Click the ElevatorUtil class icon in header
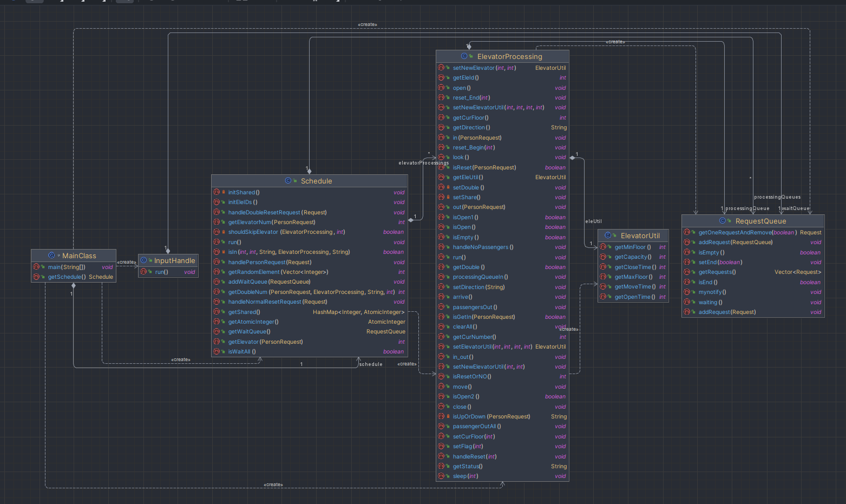This screenshot has height=504, width=846. pyautogui.click(x=608, y=235)
